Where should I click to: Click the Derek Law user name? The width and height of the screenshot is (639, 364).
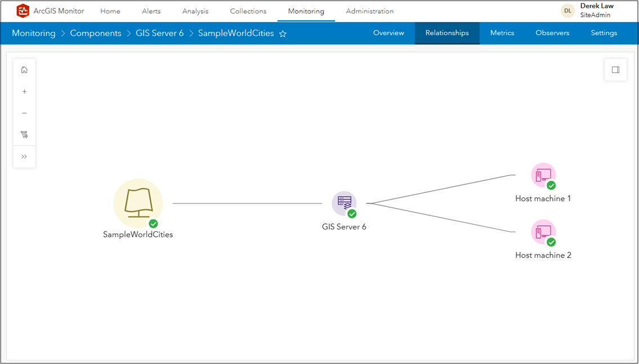tap(597, 6)
